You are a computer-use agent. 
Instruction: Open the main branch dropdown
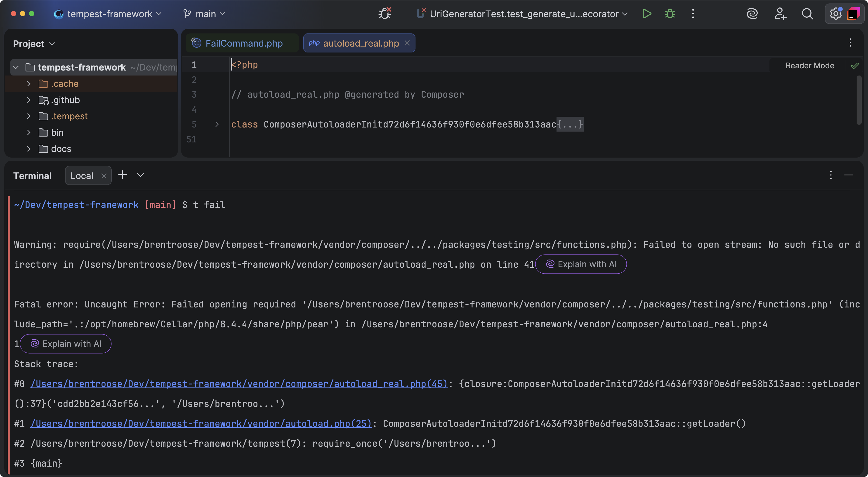coord(204,14)
